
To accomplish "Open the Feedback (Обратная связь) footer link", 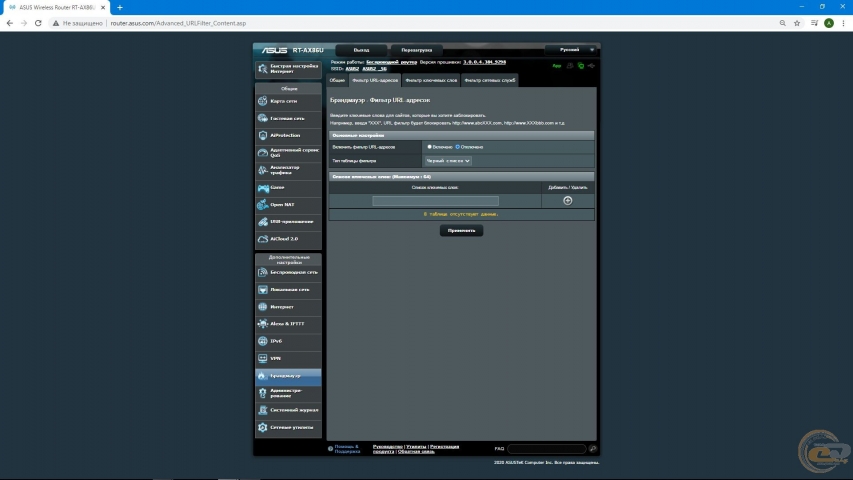I will [x=416, y=452].
